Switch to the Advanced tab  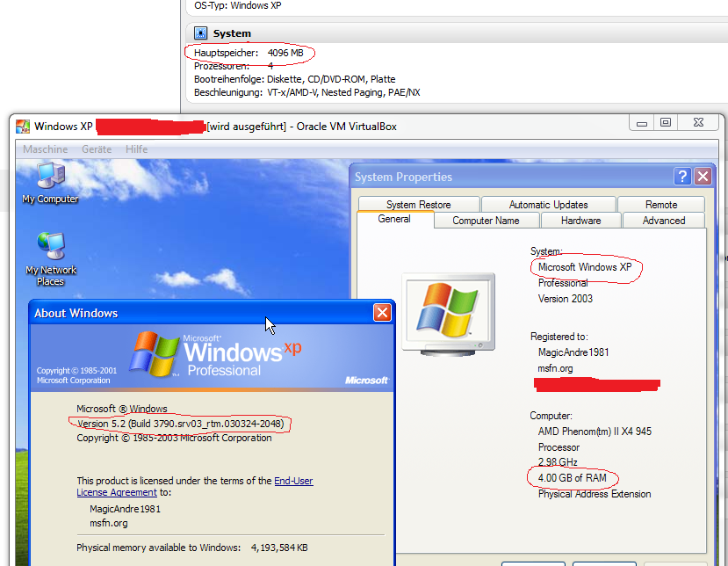click(x=664, y=221)
